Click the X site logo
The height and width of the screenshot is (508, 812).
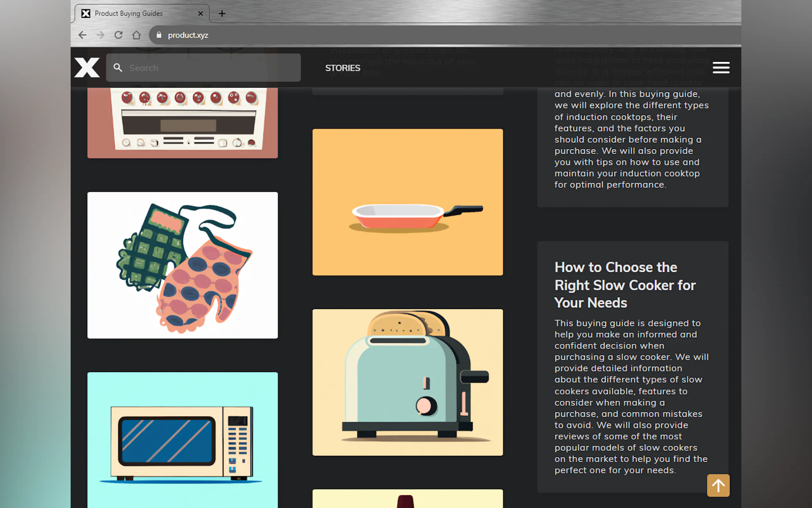pyautogui.click(x=87, y=67)
